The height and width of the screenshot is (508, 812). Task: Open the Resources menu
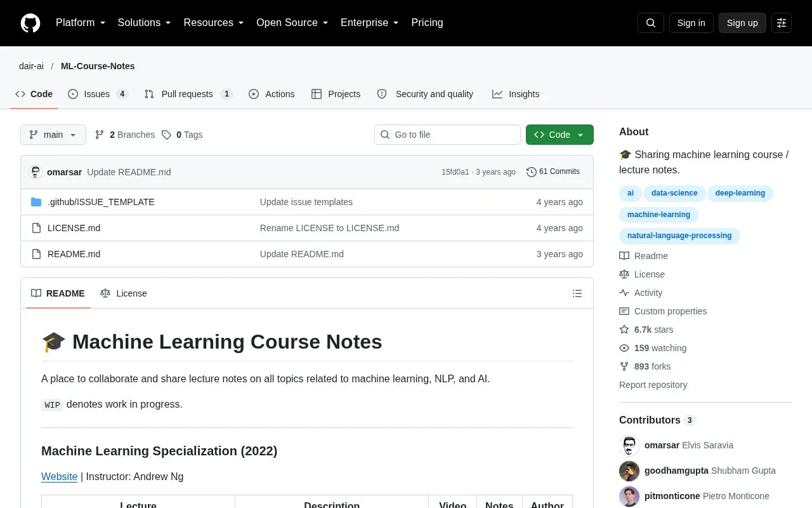click(x=214, y=23)
